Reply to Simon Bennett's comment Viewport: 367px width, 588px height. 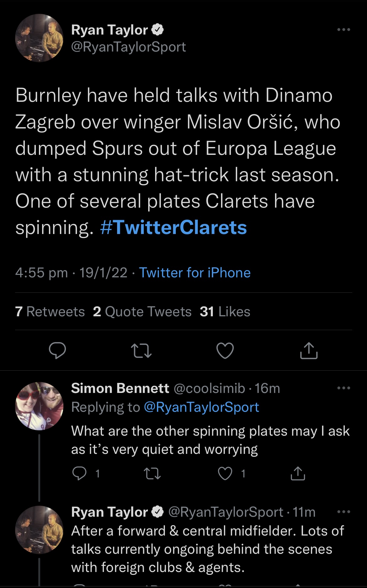click(x=79, y=473)
